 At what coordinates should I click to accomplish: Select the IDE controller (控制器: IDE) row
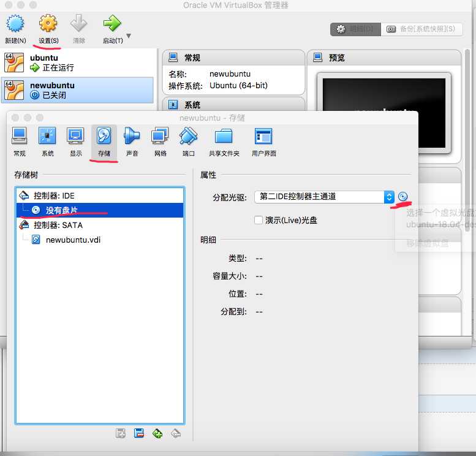pos(100,196)
